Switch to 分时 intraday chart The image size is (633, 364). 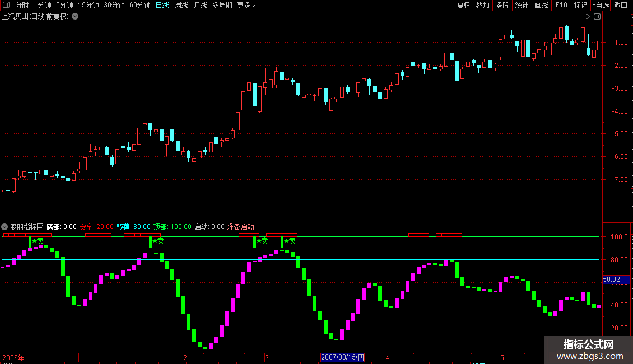22,5
